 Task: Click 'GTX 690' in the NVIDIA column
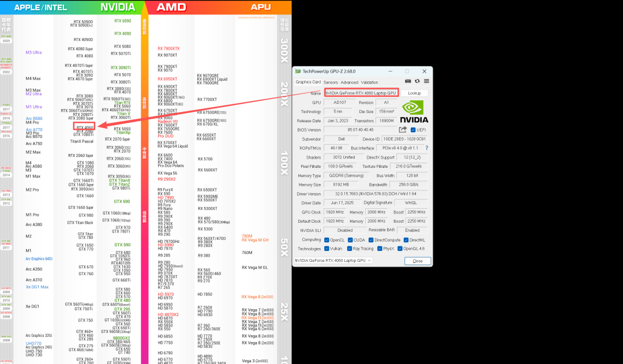[122, 201]
